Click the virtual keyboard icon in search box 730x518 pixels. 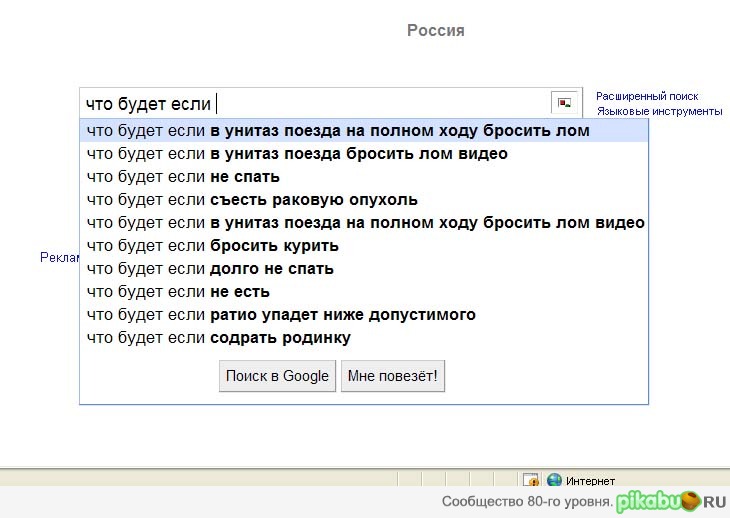pyautogui.click(x=564, y=103)
